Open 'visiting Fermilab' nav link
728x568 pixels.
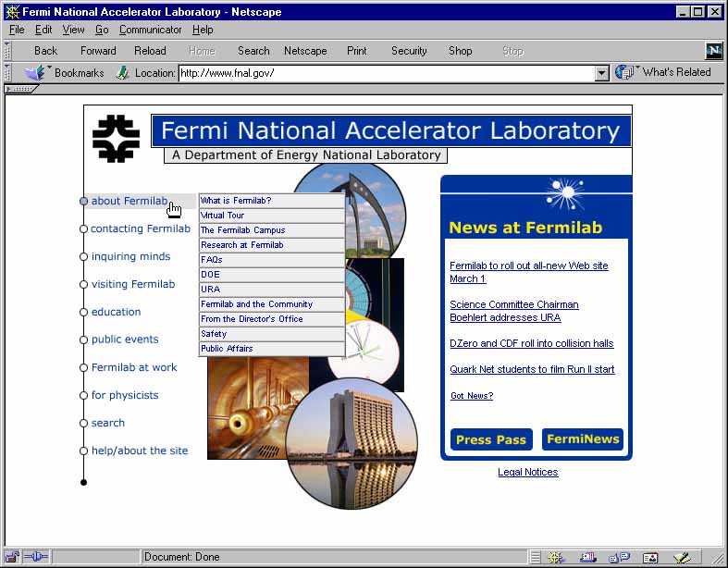[133, 284]
